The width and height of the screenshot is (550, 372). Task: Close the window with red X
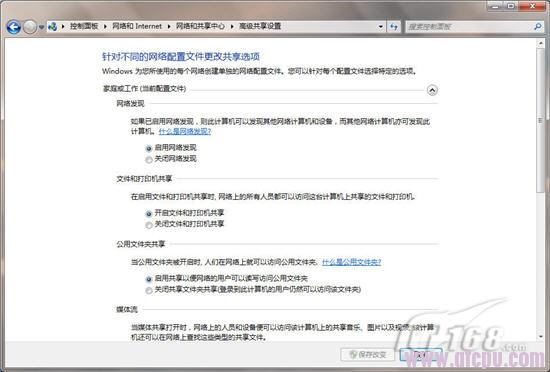(532, 6)
